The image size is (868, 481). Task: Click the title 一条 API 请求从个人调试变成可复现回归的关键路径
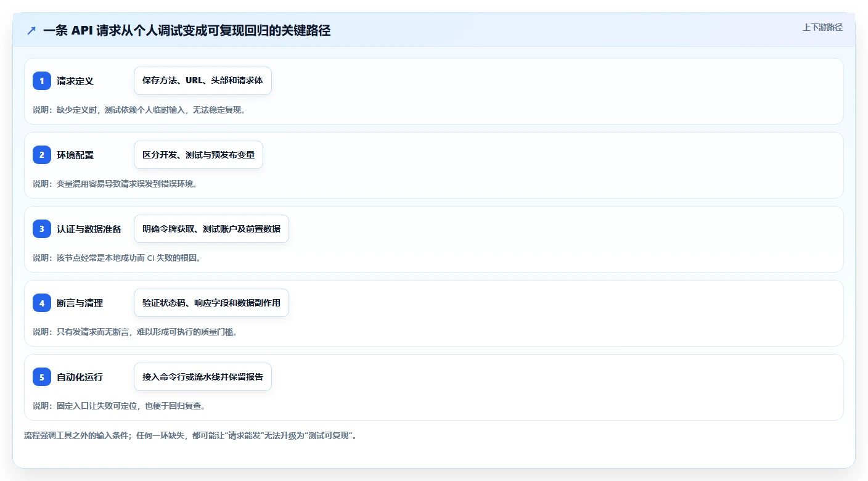point(187,30)
